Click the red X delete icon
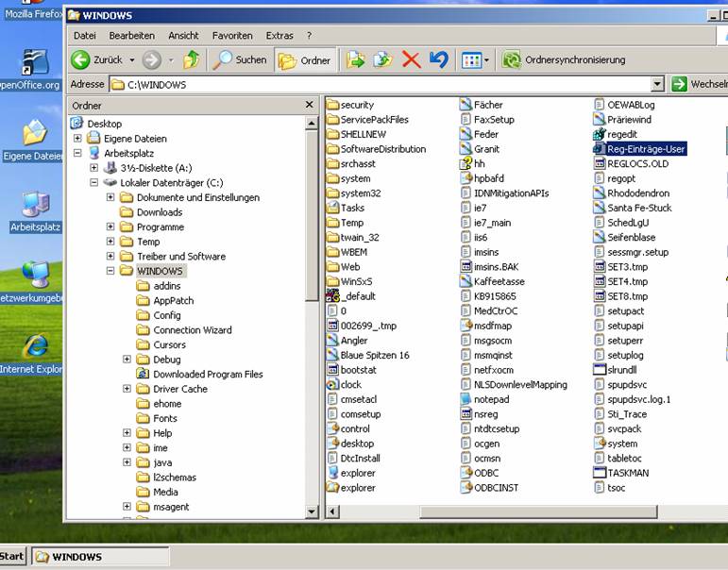The image size is (728, 570). click(x=412, y=59)
